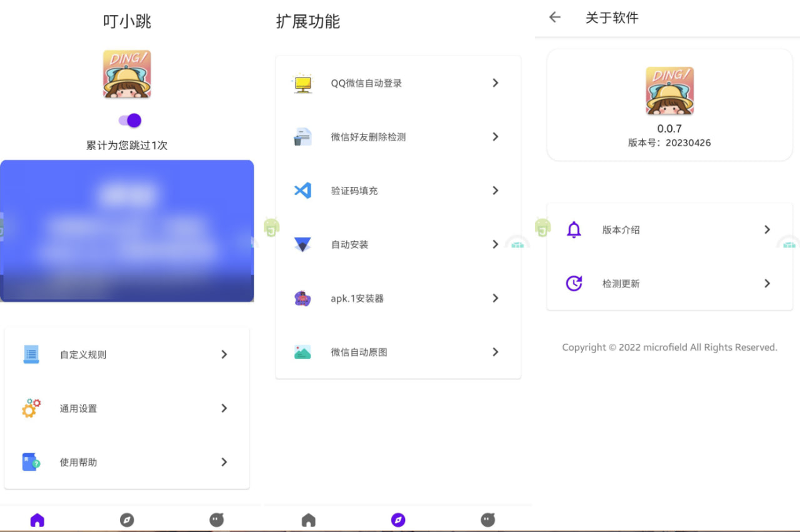Expand the chevron next to QQ微信自动登录
800x532 pixels.
(x=495, y=83)
